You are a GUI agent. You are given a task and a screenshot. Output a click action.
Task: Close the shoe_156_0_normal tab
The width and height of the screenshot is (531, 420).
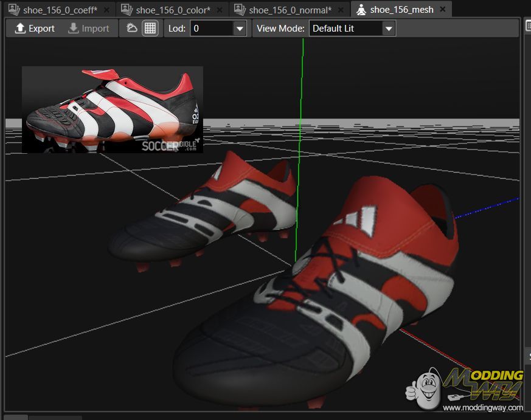click(341, 10)
